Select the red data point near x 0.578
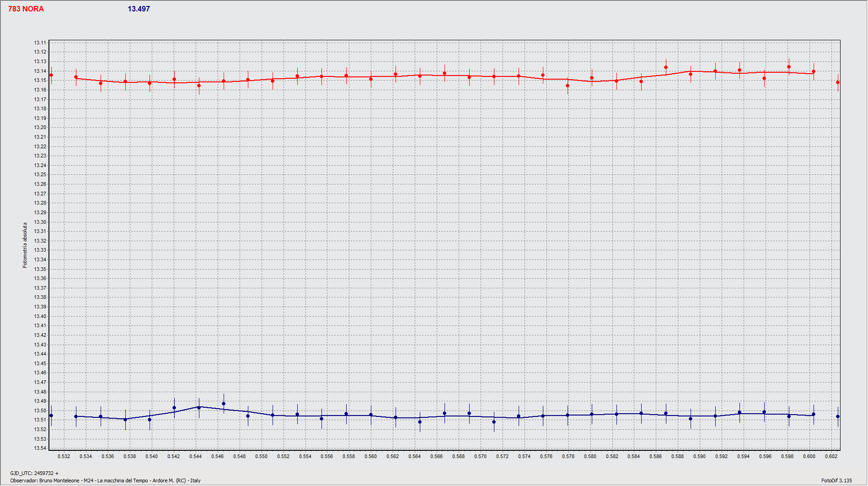The width and height of the screenshot is (868, 486). click(x=568, y=86)
